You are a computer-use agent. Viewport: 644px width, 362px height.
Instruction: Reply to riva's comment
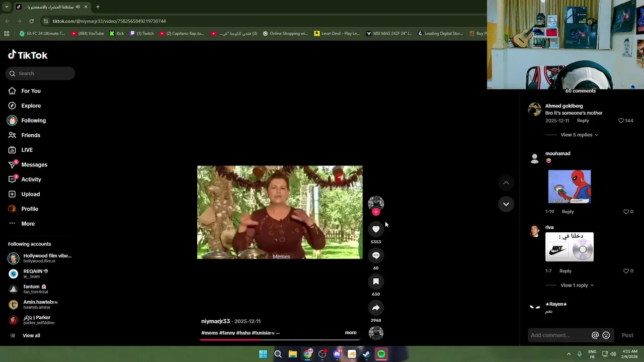(565, 271)
